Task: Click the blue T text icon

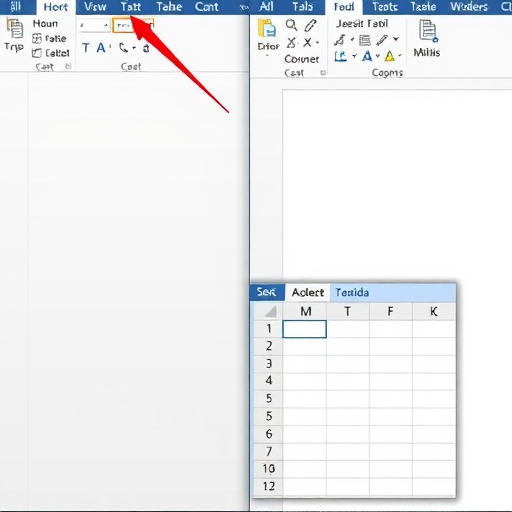Action: pos(86,48)
